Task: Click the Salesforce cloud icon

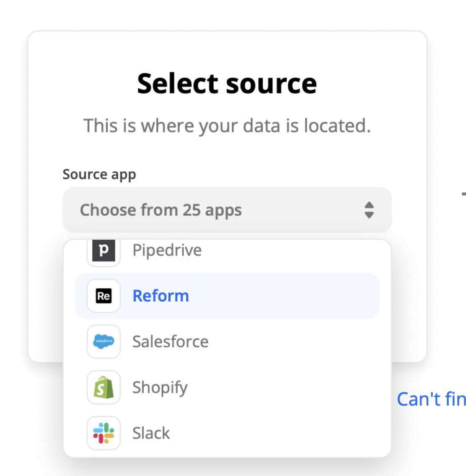Action: (104, 341)
